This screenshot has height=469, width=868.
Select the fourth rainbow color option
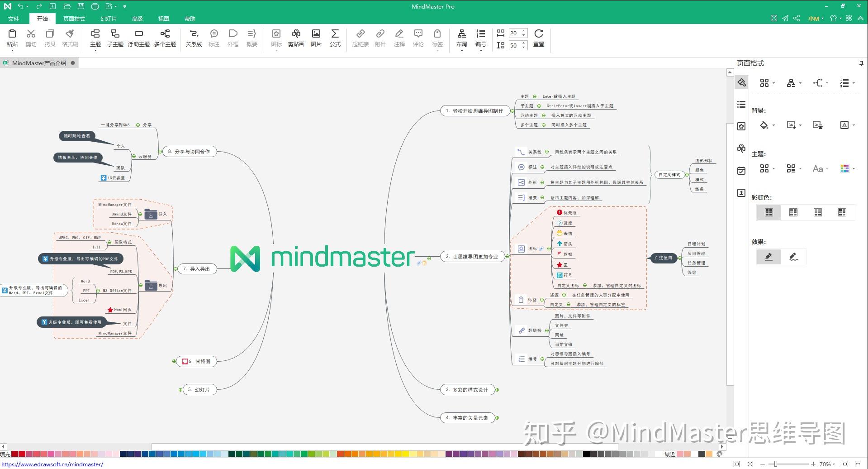click(842, 212)
